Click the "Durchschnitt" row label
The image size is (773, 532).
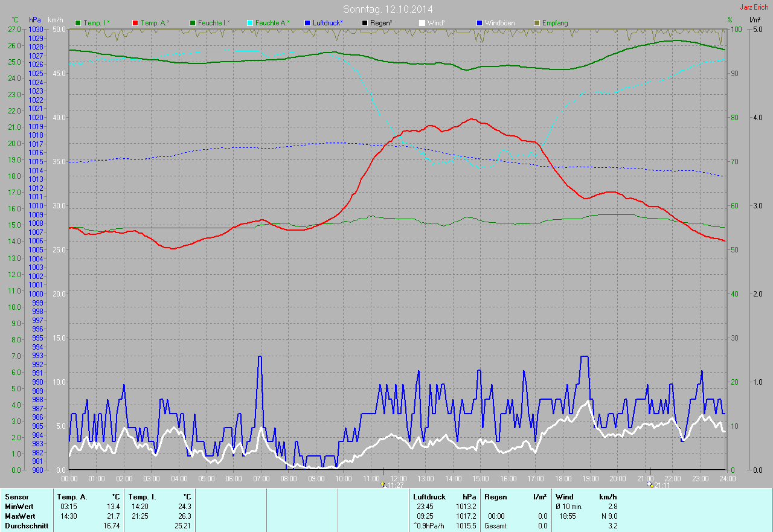pyautogui.click(x=27, y=526)
